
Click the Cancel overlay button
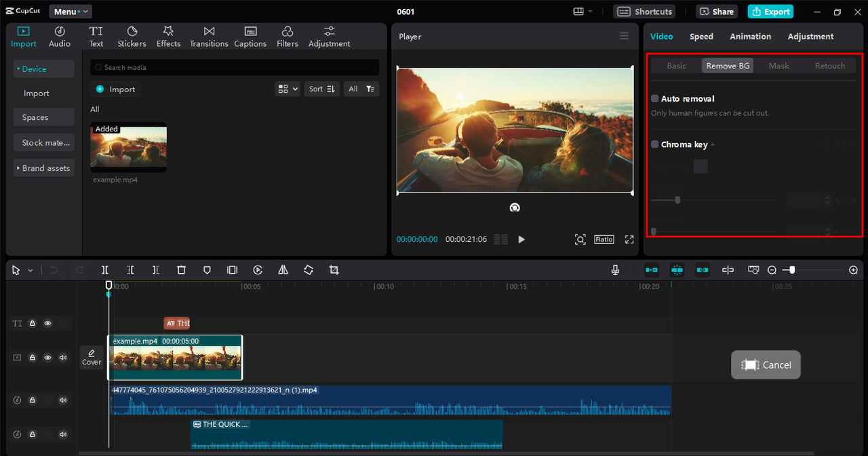pos(766,365)
